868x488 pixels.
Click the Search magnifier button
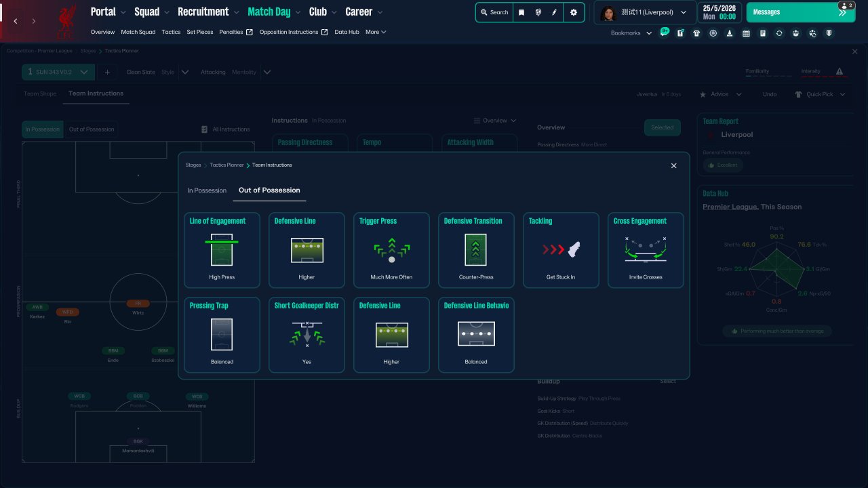coord(494,12)
